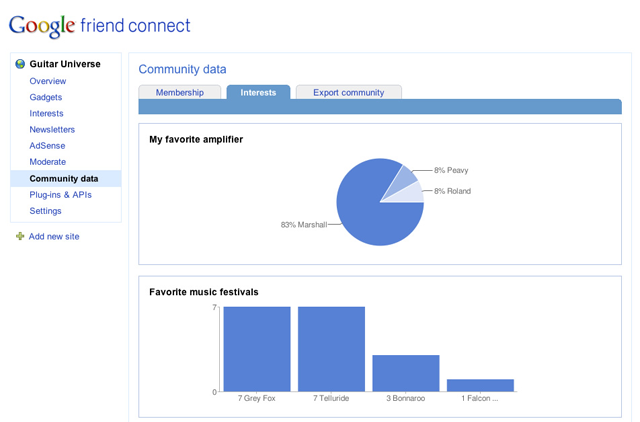Click Favorite music festivals heading

[204, 292]
